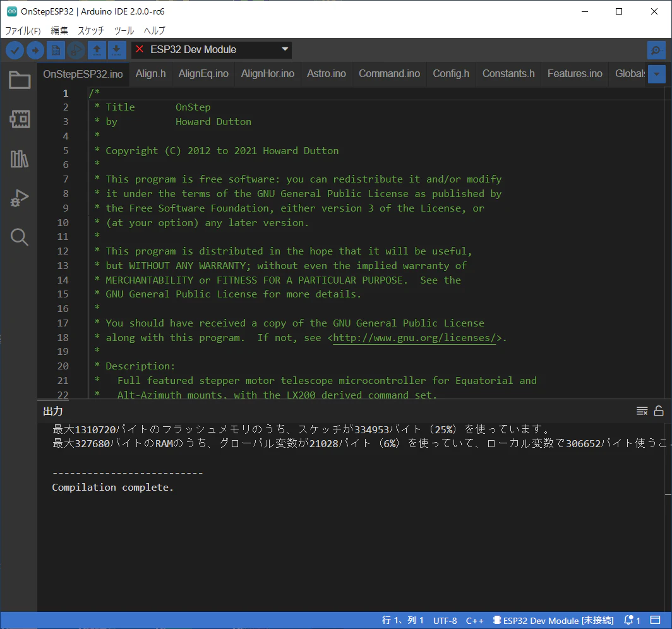
Task: Open the スケッチ menu
Action: pos(91,30)
